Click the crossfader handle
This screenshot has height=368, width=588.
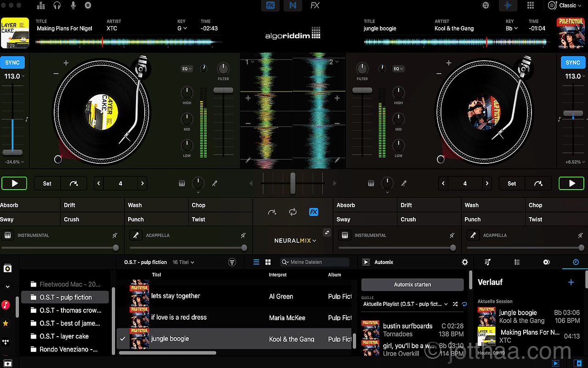click(x=293, y=183)
